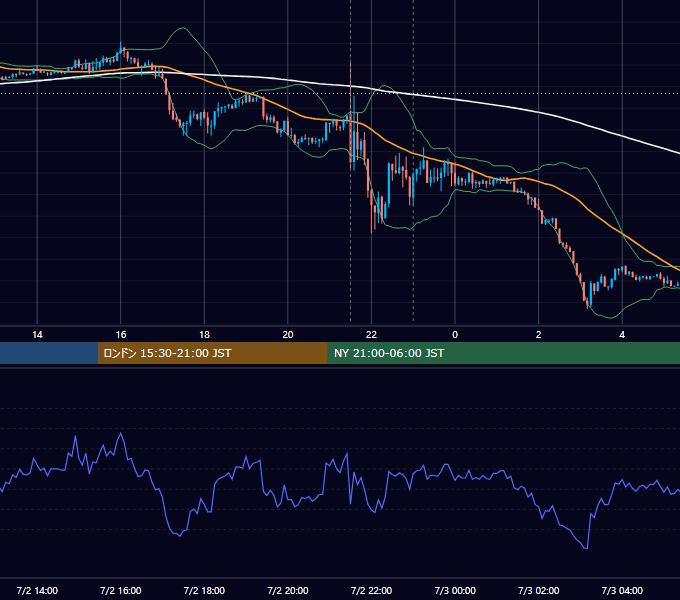The width and height of the screenshot is (680, 600).
Task: Click the NY 21:00-06:00 JST session band
Action: (x=503, y=353)
